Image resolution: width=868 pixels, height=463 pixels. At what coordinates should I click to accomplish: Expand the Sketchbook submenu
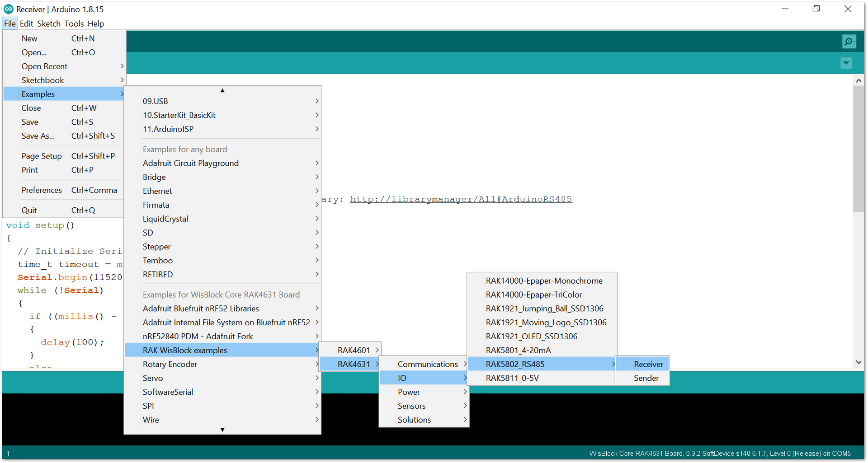click(x=64, y=80)
